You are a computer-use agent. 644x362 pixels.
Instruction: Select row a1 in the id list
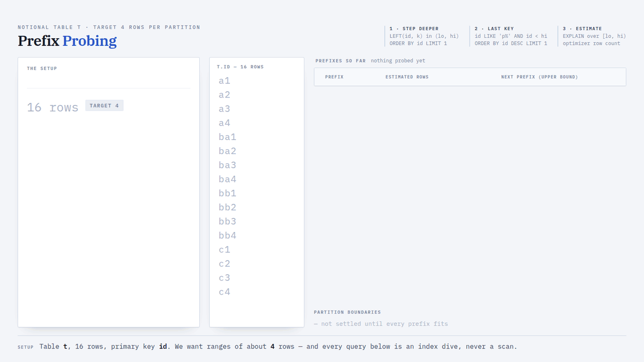coord(224,80)
